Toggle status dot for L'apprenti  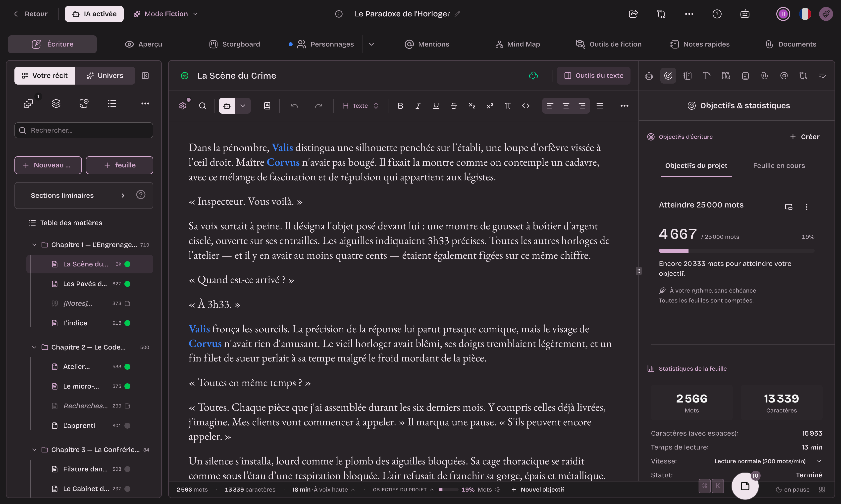tap(127, 426)
